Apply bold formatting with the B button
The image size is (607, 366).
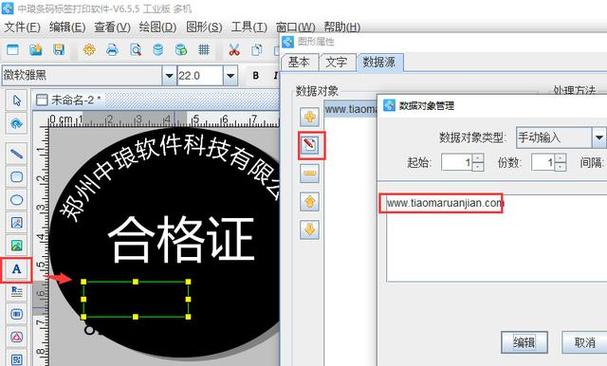click(x=255, y=76)
